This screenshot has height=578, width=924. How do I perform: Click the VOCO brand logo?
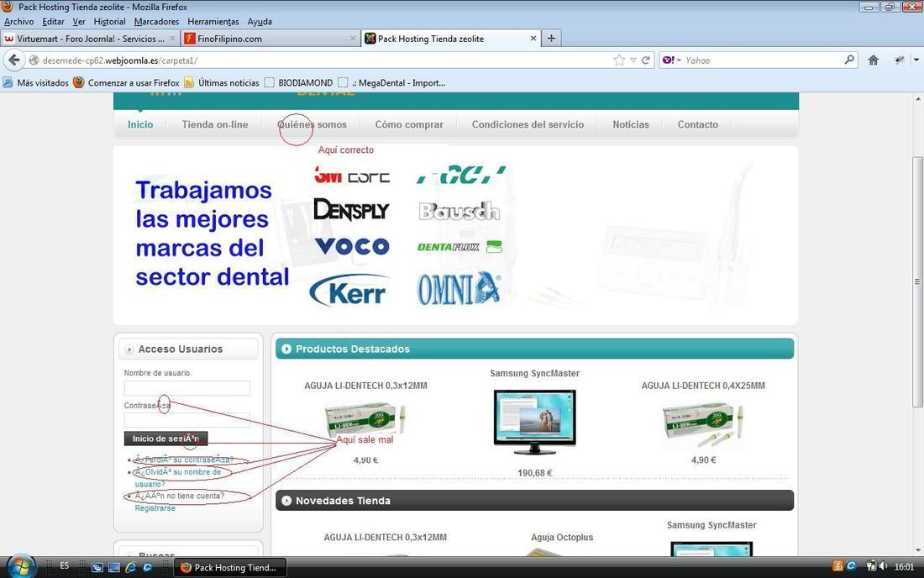[x=352, y=245]
